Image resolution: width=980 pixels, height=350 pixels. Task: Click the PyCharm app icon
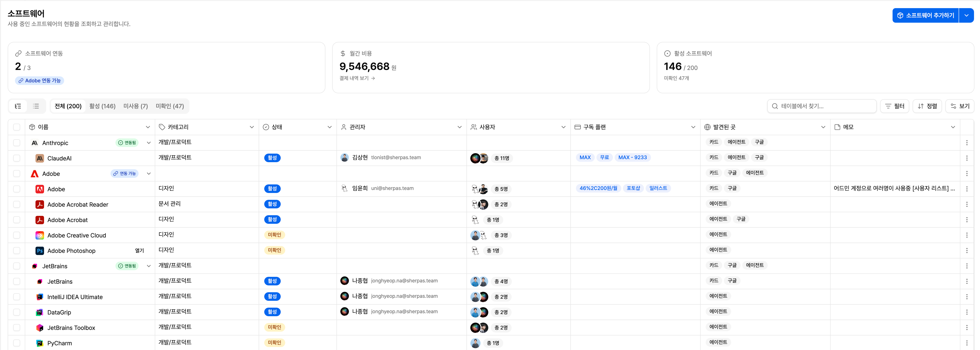tap(40, 343)
